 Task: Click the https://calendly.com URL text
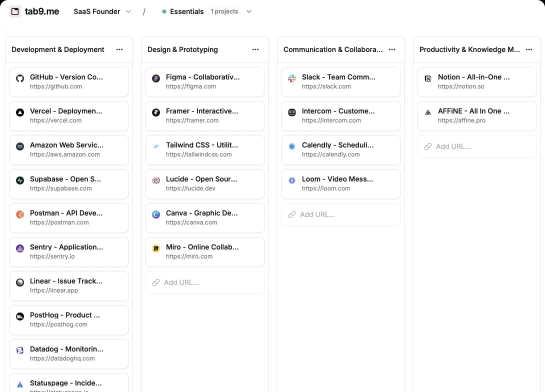point(330,154)
